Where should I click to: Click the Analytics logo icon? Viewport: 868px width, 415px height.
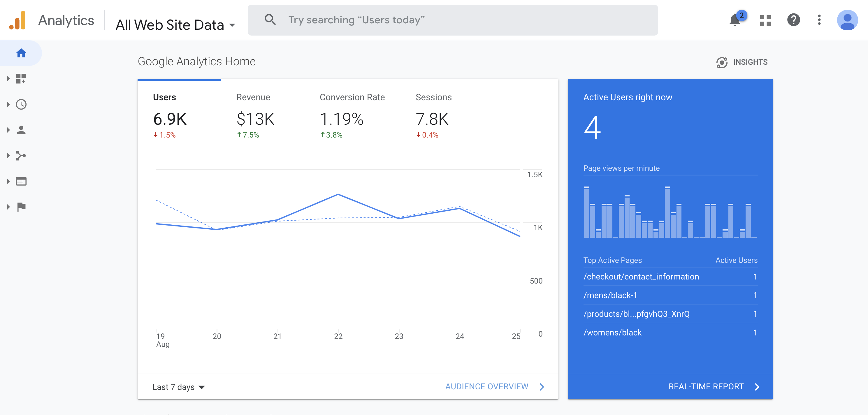17,20
